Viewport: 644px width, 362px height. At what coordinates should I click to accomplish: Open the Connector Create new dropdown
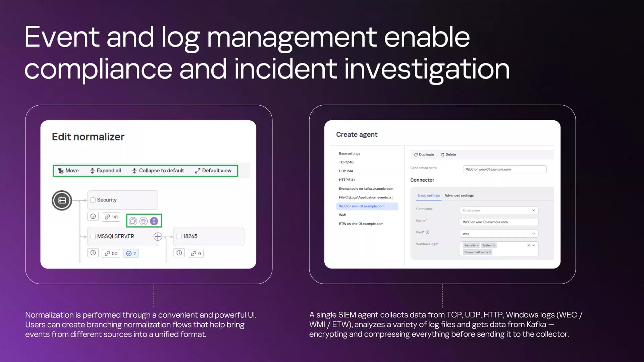pos(499,210)
